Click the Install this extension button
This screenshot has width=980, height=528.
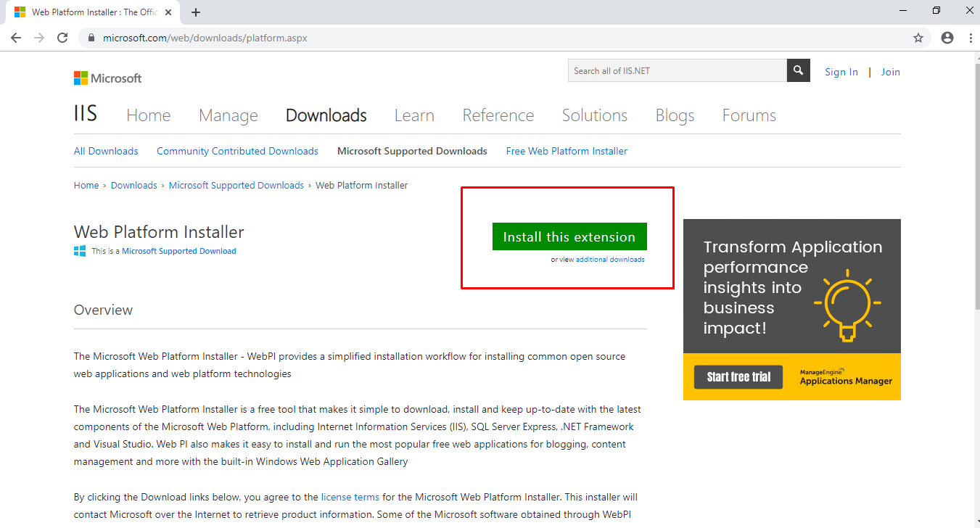(x=569, y=236)
